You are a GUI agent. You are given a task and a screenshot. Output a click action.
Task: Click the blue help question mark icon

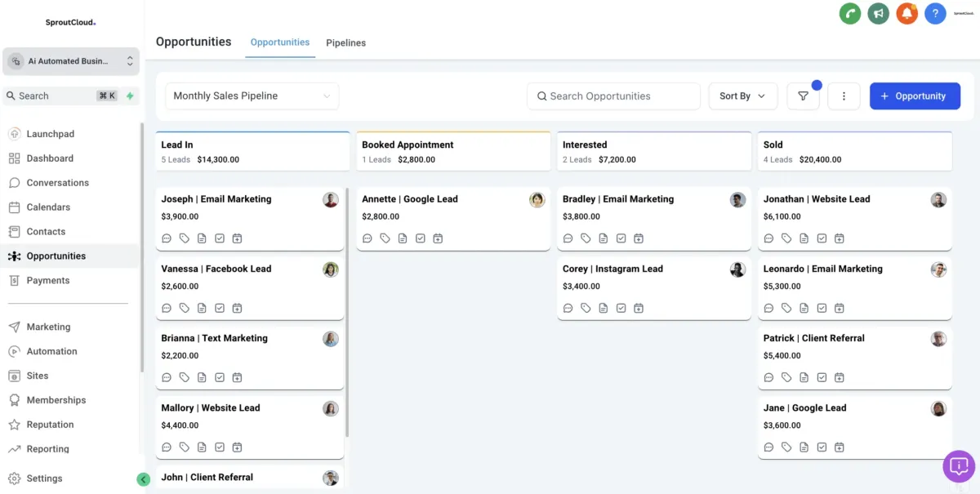coord(935,13)
